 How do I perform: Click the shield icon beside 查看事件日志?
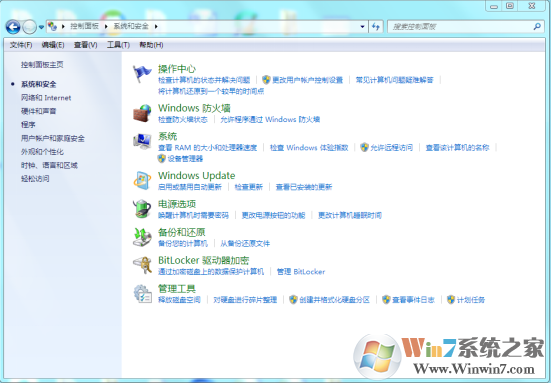(x=386, y=300)
